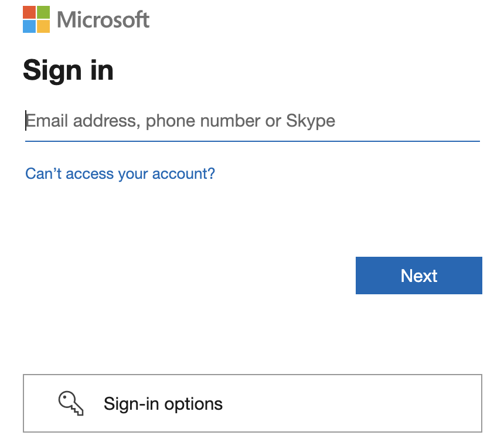This screenshot has width=504, height=442.
Task: Click the yellow square of the Microsoft logo
Action: (43, 26)
